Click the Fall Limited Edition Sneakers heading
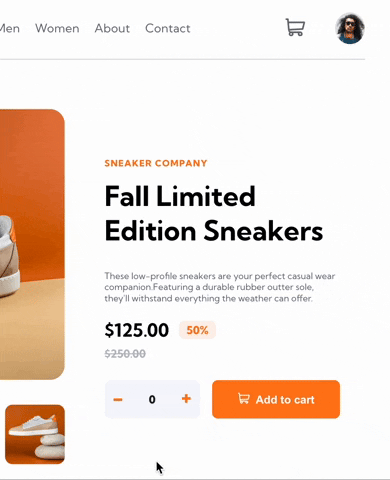 214,214
